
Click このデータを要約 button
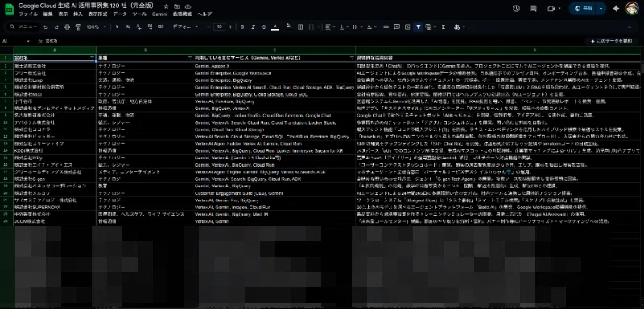coord(612,41)
